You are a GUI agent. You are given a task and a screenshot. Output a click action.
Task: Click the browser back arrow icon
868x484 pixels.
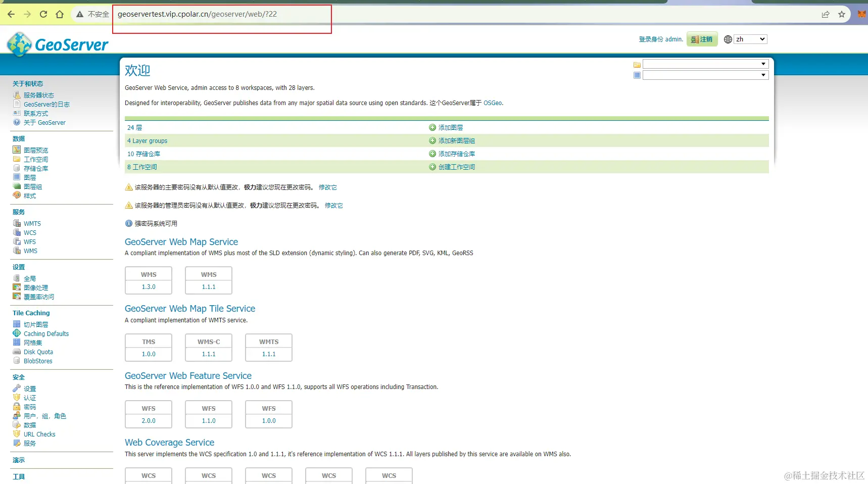click(11, 14)
